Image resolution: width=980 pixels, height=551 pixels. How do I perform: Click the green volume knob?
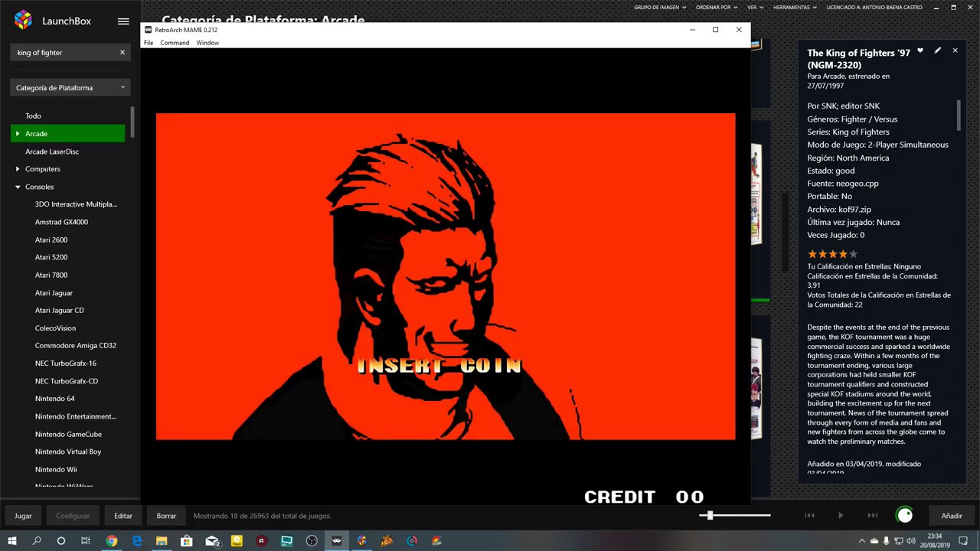click(904, 515)
